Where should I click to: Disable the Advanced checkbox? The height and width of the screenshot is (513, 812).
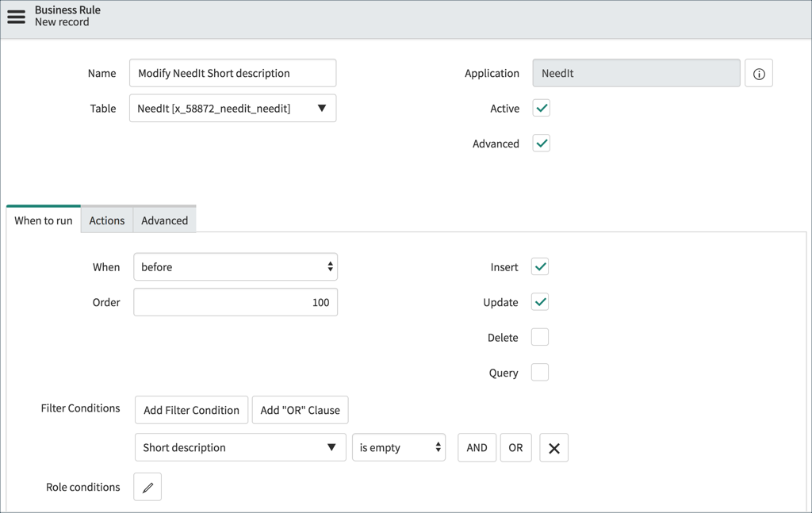[x=540, y=144]
